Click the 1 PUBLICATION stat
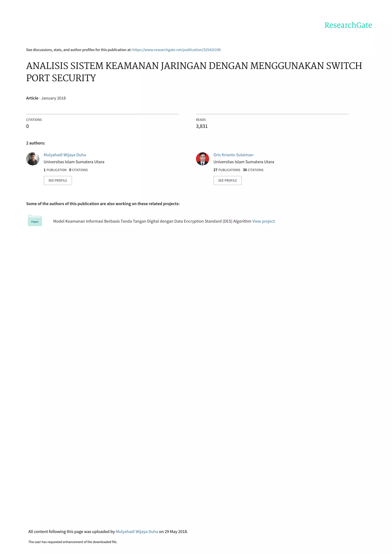This screenshot has height=554, width=392. [55, 170]
